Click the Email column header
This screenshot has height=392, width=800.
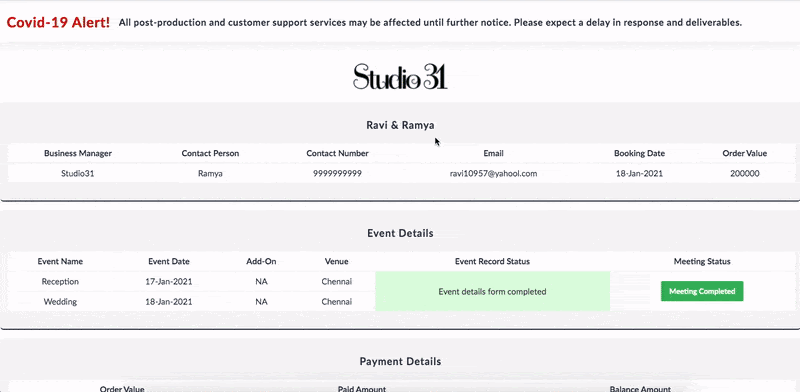pos(493,153)
